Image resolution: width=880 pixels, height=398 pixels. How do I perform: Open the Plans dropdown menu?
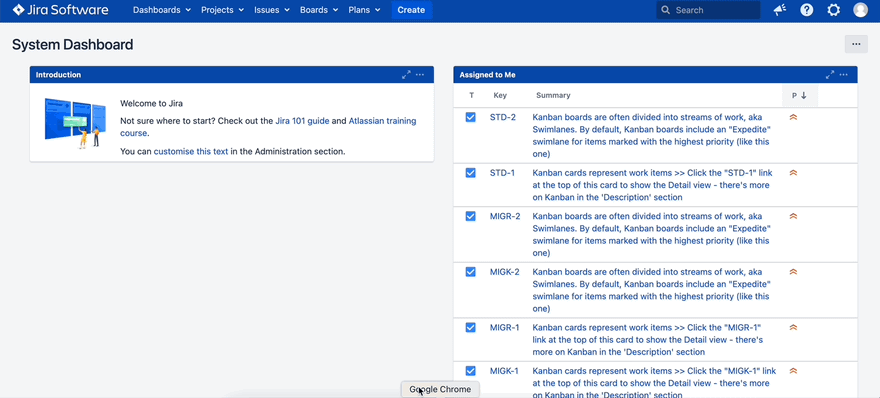[364, 10]
